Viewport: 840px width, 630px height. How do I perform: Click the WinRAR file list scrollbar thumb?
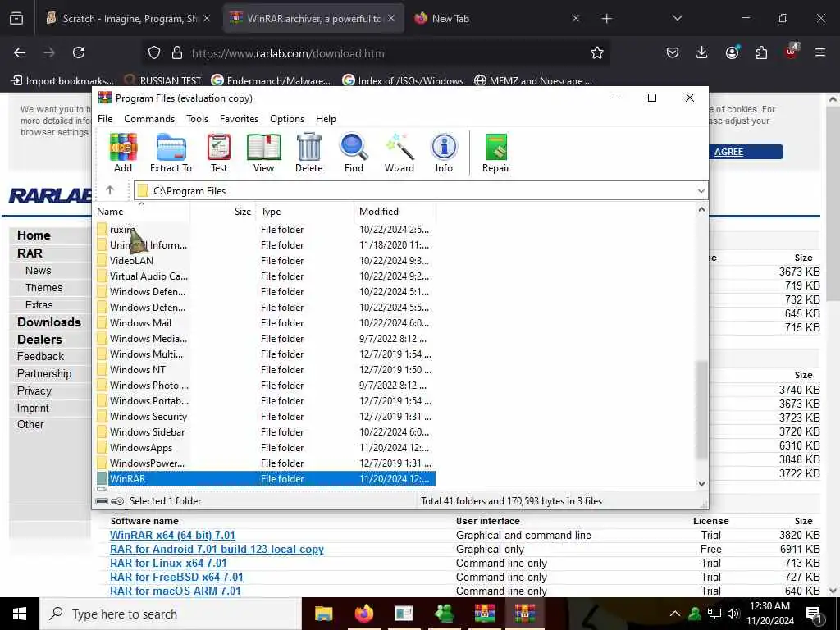click(x=701, y=410)
